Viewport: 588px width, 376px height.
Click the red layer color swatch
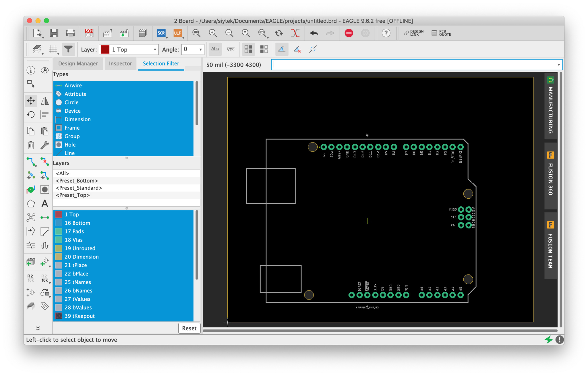click(105, 49)
